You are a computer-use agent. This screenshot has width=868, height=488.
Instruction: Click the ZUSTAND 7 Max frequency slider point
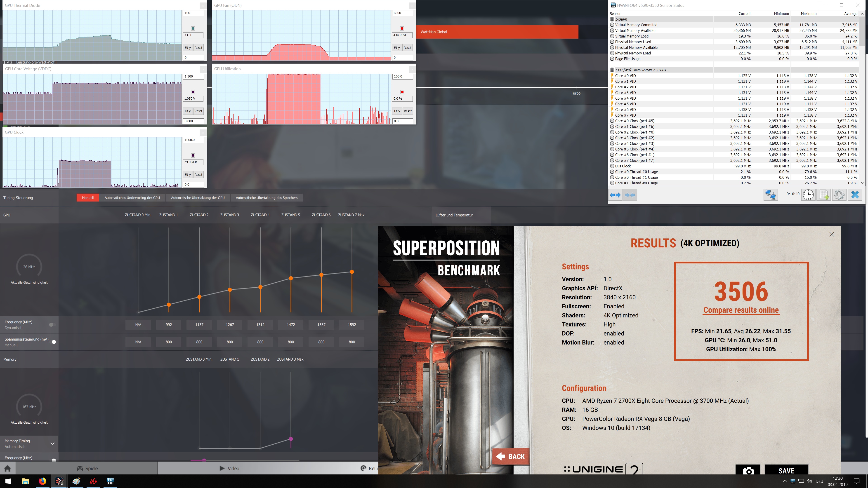pyautogui.click(x=352, y=272)
